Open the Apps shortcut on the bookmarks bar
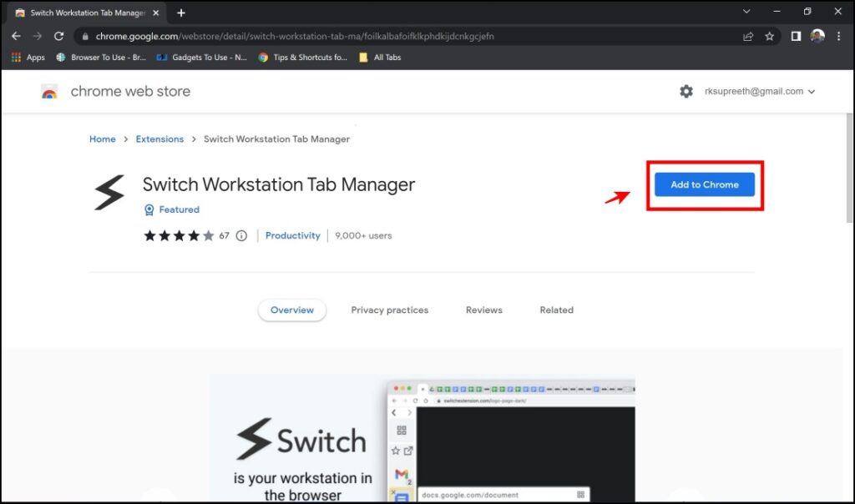This screenshot has width=855, height=504. (28, 57)
